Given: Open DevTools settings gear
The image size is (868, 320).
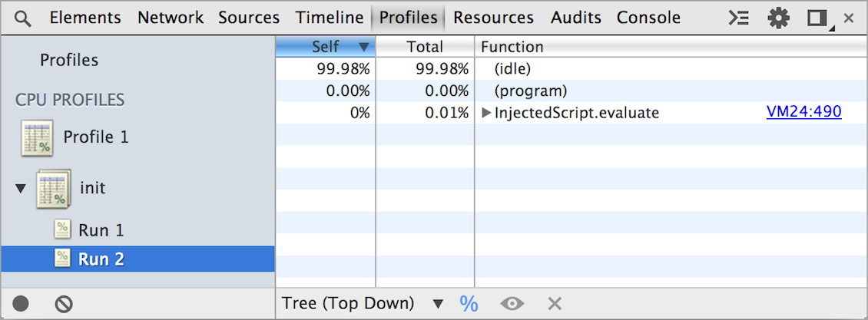Looking at the screenshot, I should coord(778,18).
